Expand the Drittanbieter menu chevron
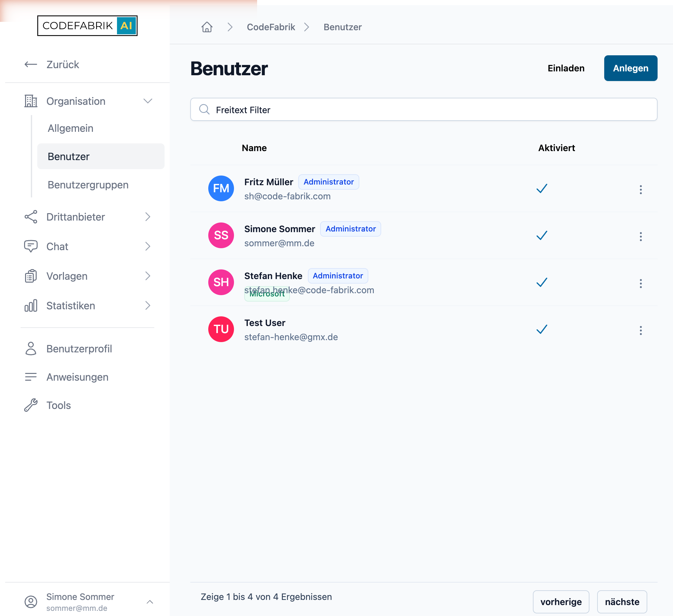Screen dimensions: 673x616 pyautogui.click(x=148, y=217)
